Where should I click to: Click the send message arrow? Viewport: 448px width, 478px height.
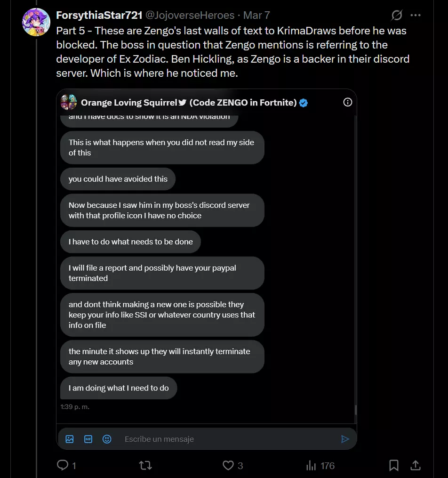[345, 439]
